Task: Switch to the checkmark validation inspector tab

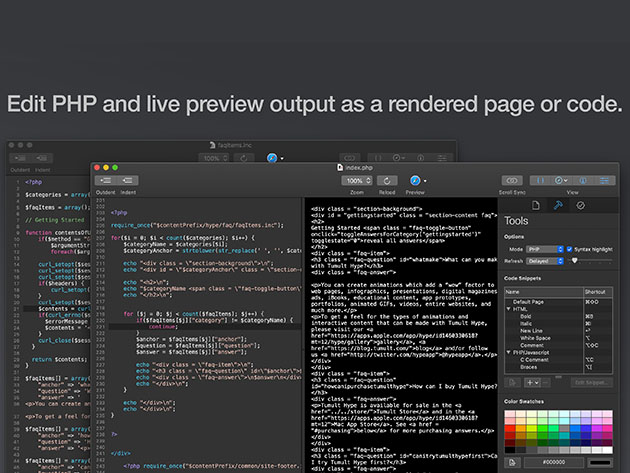Action: point(580,205)
